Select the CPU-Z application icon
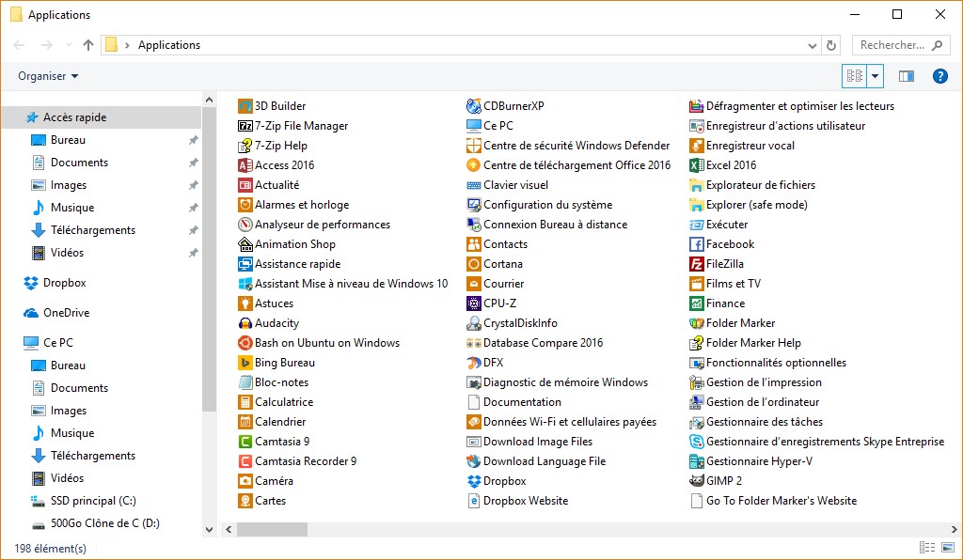This screenshot has height=560, width=963. pyautogui.click(x=474, y=303)
